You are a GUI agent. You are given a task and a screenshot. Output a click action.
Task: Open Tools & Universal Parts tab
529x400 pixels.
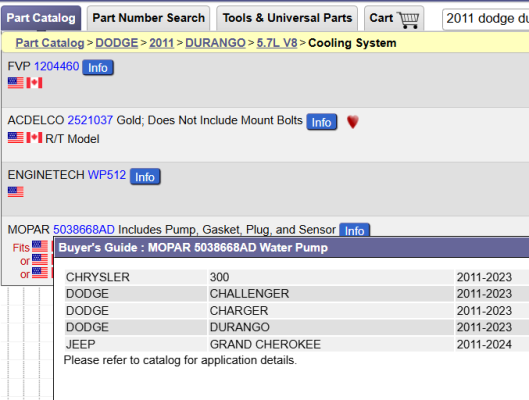coord(287,18)
